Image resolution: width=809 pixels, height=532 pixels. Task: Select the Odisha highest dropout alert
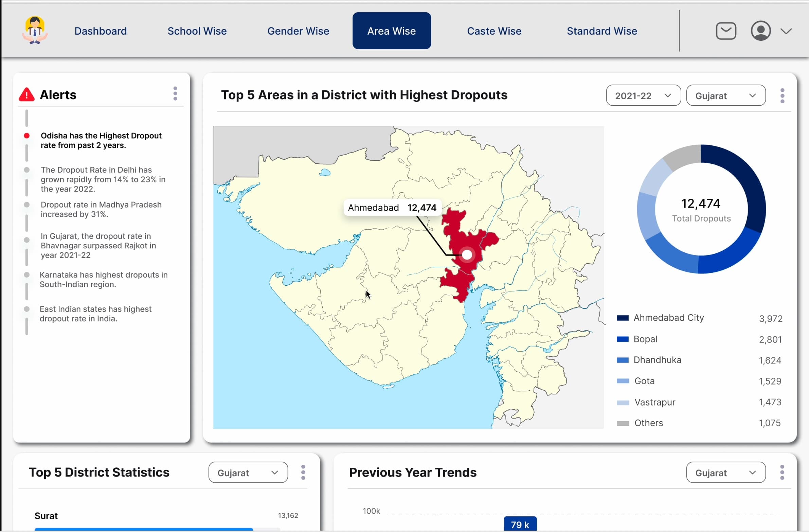[x=101, y=140]
